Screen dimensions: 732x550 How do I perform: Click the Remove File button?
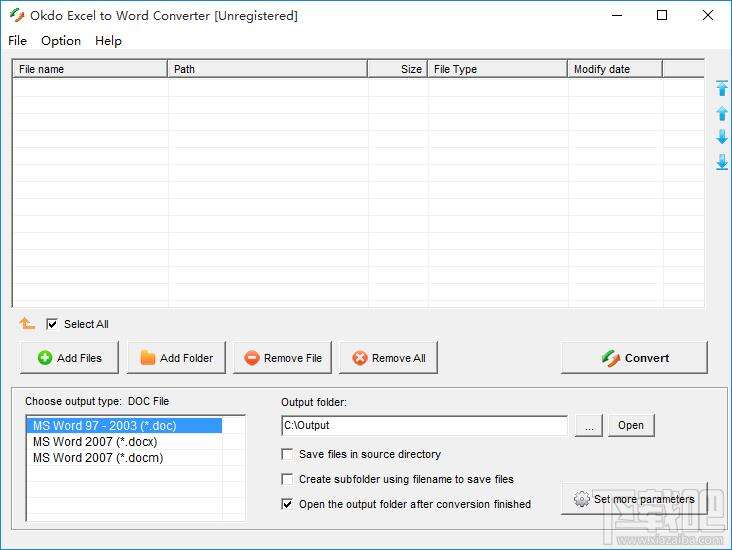[x=282, y=358]
